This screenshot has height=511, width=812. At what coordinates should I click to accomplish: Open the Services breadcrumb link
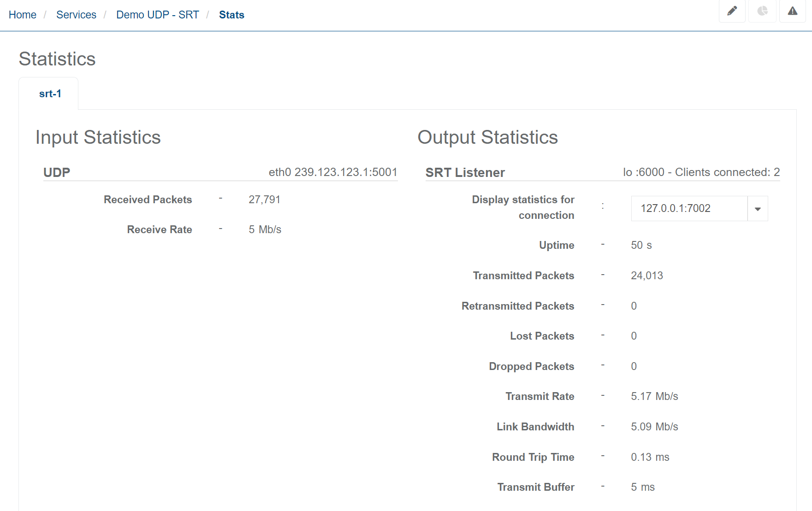click(x=76, y=15)
